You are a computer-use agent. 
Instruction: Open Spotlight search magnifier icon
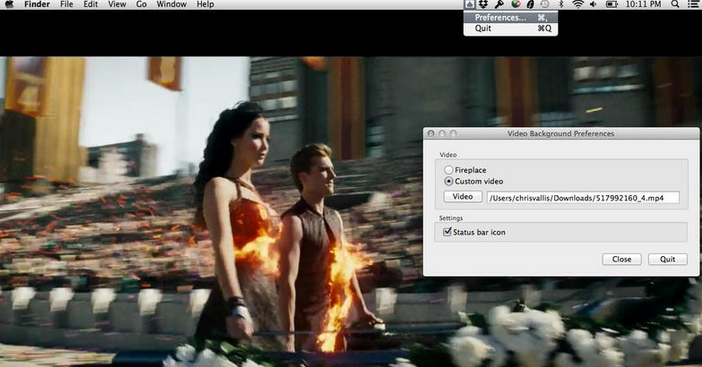click(675, 4)
